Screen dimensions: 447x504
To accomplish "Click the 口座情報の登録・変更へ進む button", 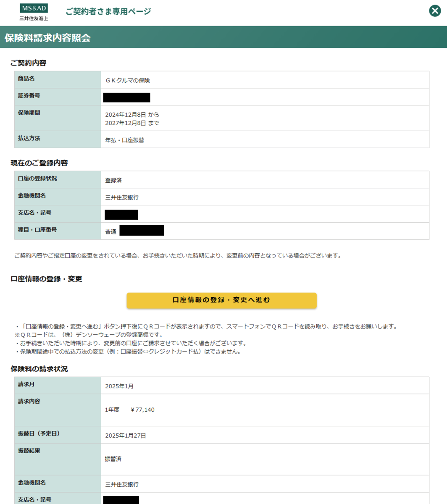I will coord(221,300).
